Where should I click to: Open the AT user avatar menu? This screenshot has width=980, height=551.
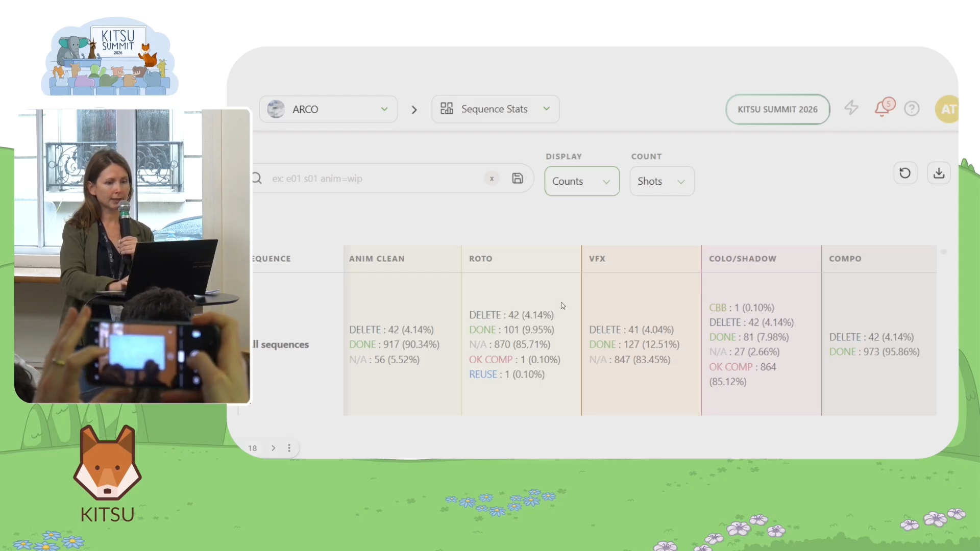947,109
